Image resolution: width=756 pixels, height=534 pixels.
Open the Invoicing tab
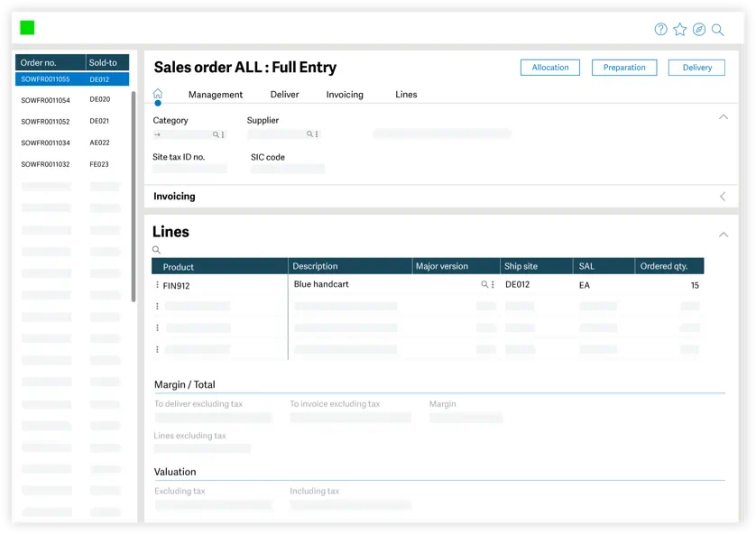click(x=345, y=95)
